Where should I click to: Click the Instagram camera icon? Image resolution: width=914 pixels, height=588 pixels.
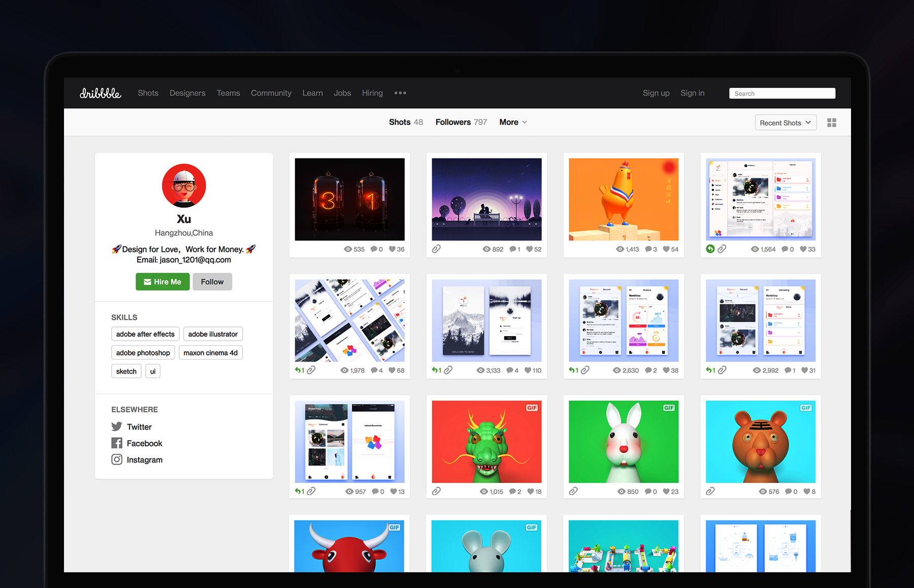click(117, 460)
